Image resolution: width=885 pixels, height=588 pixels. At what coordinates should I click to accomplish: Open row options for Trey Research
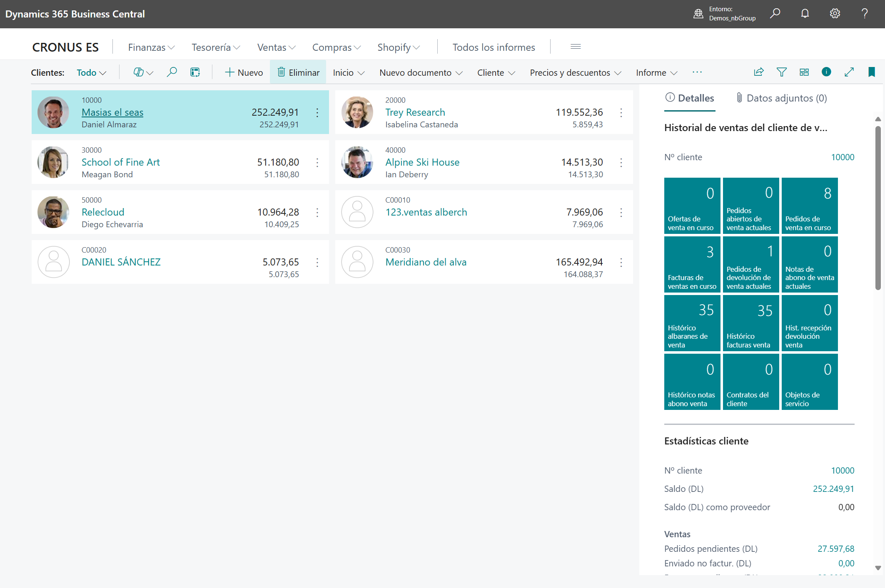pos(621,112)
